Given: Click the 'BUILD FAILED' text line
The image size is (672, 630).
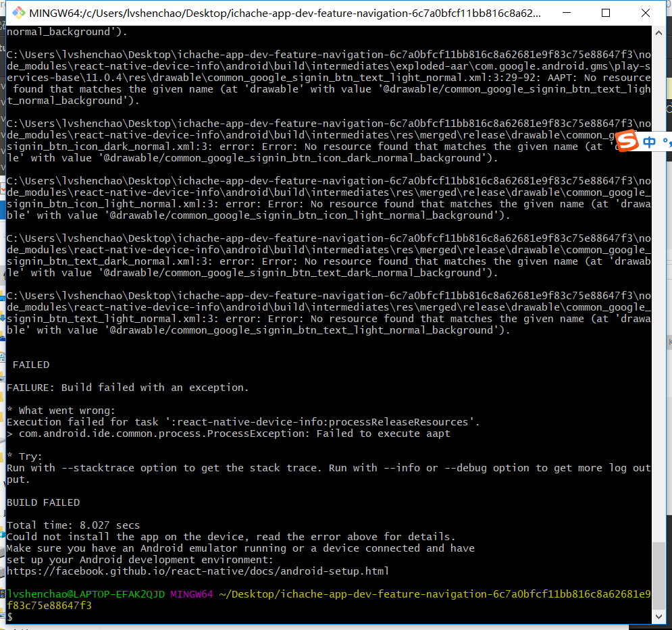Looking at the screenshot, I should point(43,502).
